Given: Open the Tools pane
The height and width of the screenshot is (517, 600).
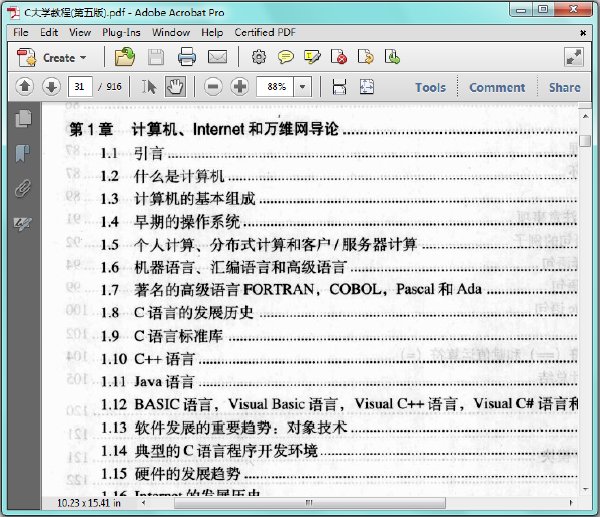Looking at the screenshot, I should coord(430,88).
